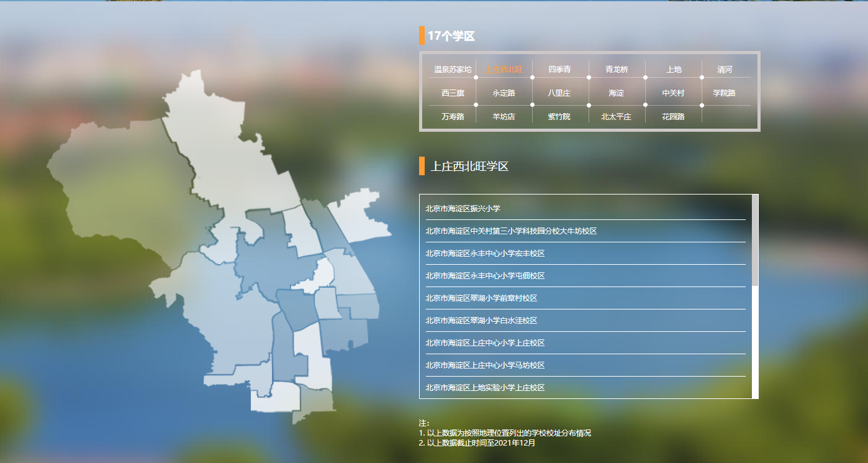Click the 翠湖小学前章村校区 row

[585, 298]
